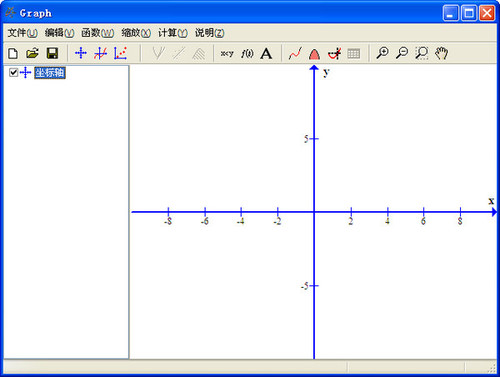
Task: Insert a custom function via the f(x) icon
Action: pos(247,53)
